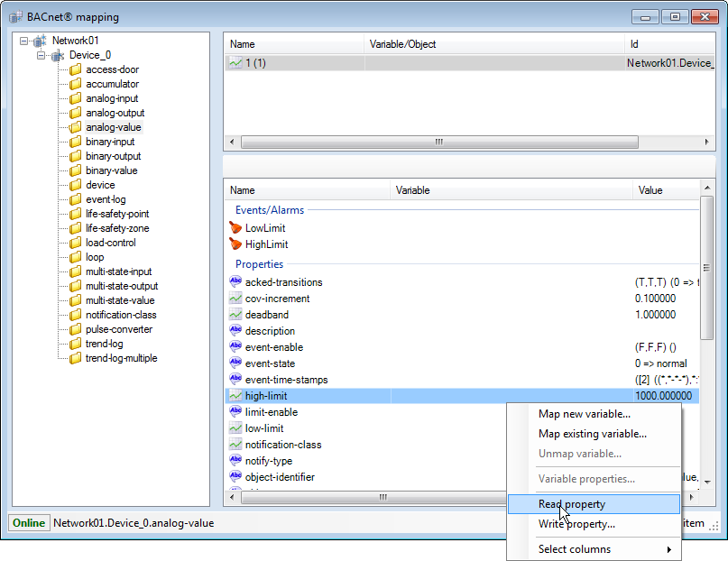Image resolution: width=728 pixels, height=561 pixels.
Task: Select Map existing variable... option
Action: tap(592, 434)
